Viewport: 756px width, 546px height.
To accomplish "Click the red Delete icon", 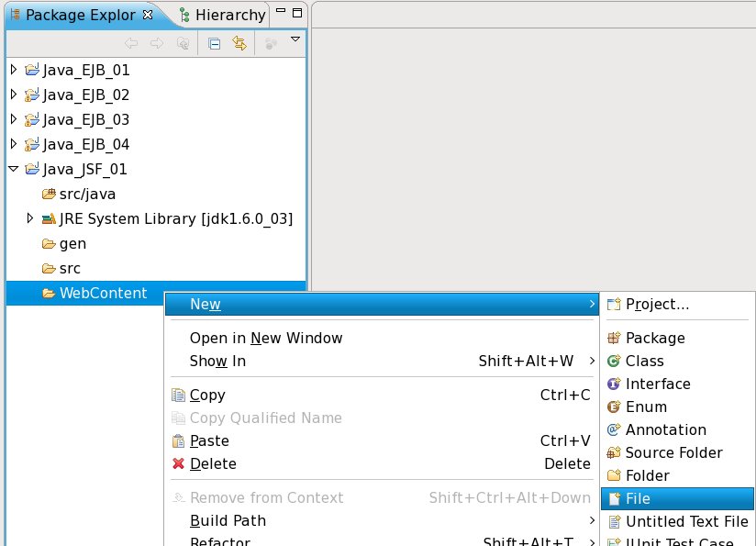I will click(179, 464).
